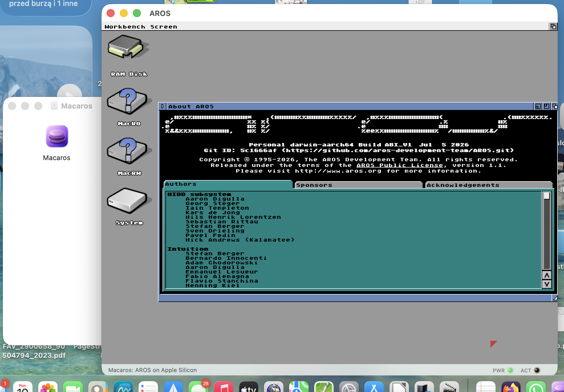Click the 'Workbench Screen' title bar text

coord(141,27)
